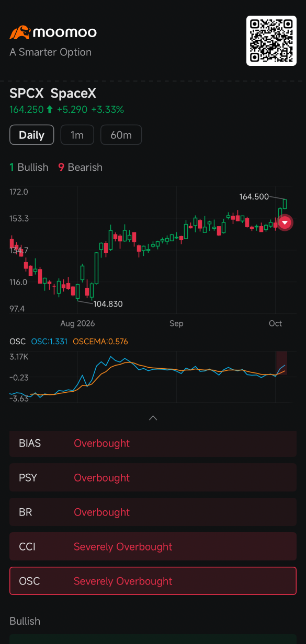
Task: Select the PSY Overbought indicator row
Action: pyautogui.click(x=153, y=478)
